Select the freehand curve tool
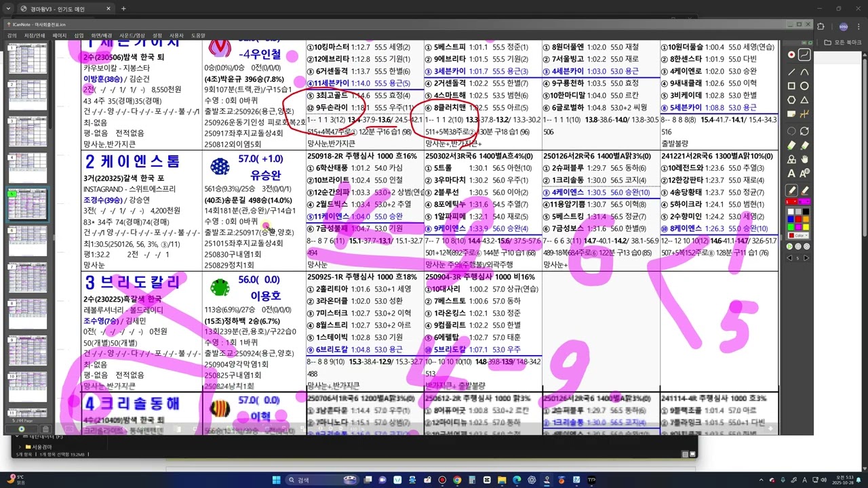 [x=804, y=54]
